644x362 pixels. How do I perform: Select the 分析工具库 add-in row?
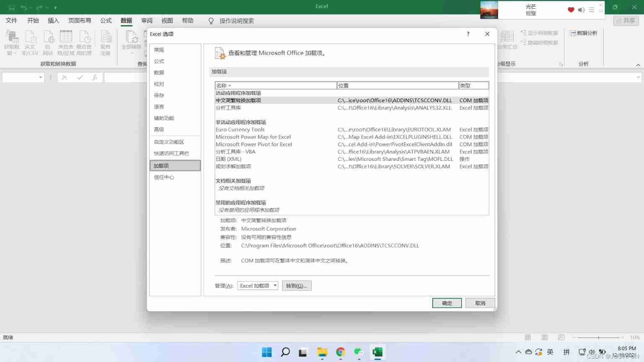click(x=352, y=108)
